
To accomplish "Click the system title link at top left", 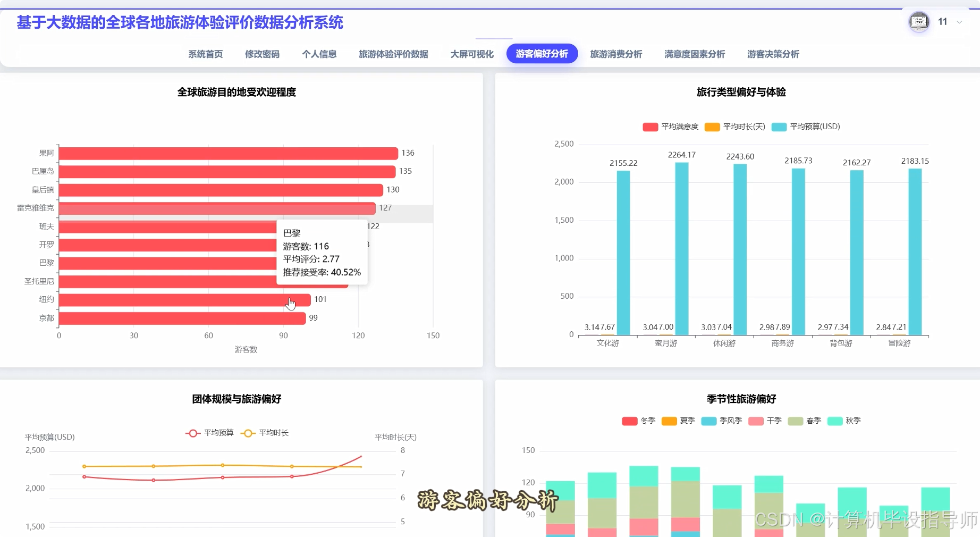I will (x=180, y=23).
